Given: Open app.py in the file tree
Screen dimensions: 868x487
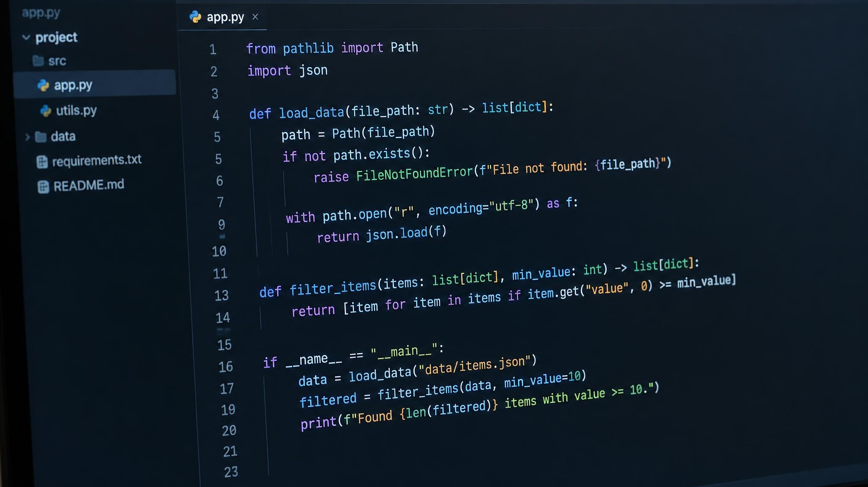Looking at the screenshot, I should (95, 85).
